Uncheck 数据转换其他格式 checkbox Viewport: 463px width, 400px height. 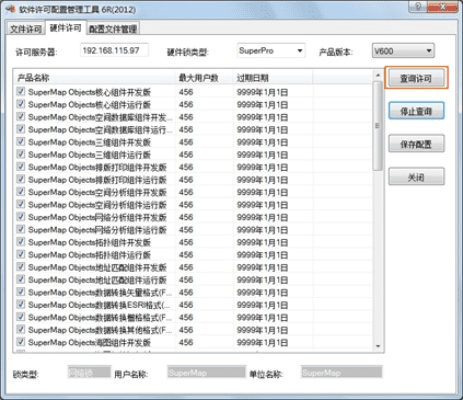click(x=21, y=329)
